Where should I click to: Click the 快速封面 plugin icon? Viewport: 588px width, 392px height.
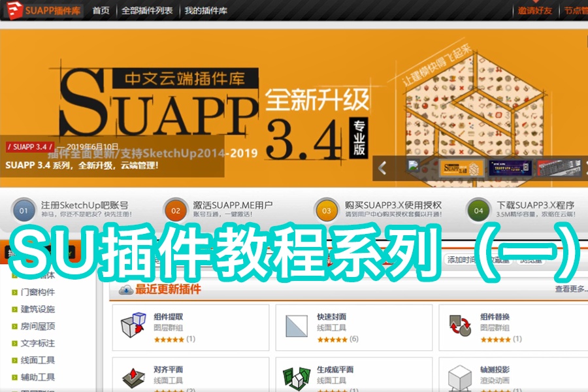pyautogui.click(x=296, y=326)
